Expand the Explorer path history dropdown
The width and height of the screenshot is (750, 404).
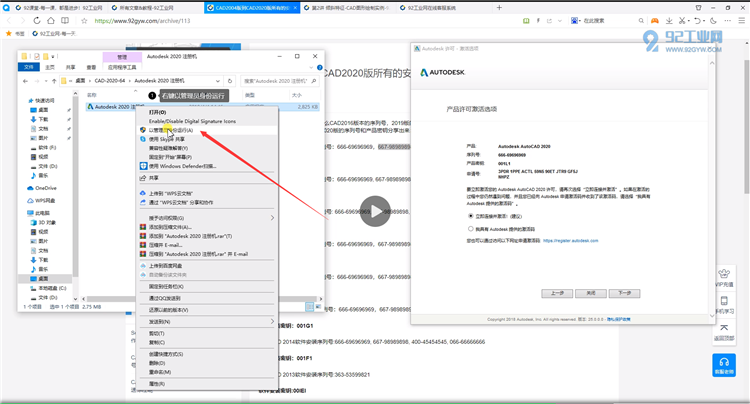218,81
